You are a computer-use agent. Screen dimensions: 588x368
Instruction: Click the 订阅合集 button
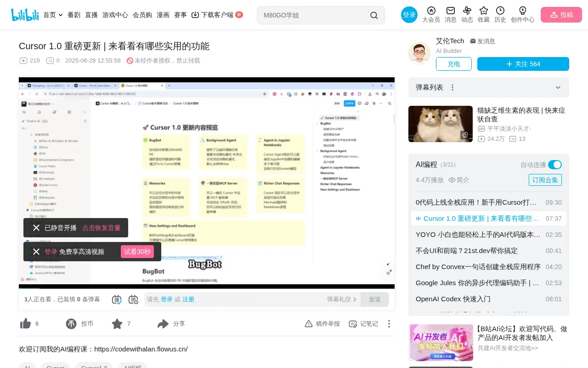click(545, 180)
